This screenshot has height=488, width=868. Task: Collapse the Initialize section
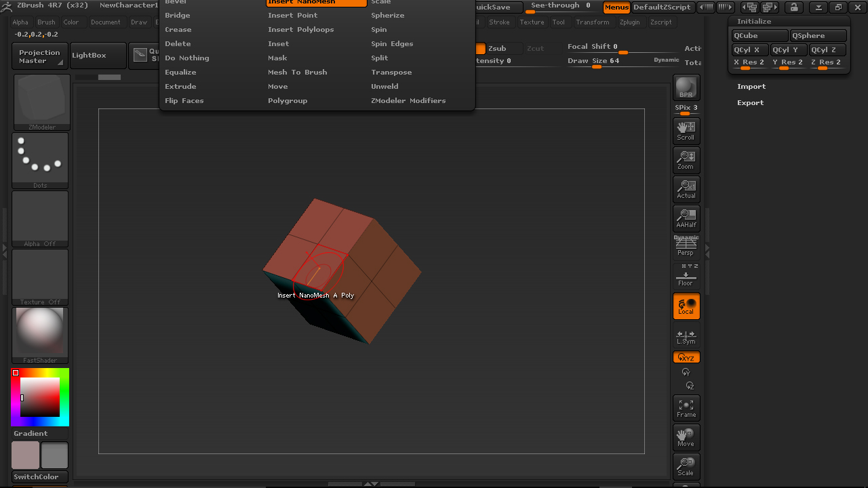pyautogui.click(x=754, y=21)
